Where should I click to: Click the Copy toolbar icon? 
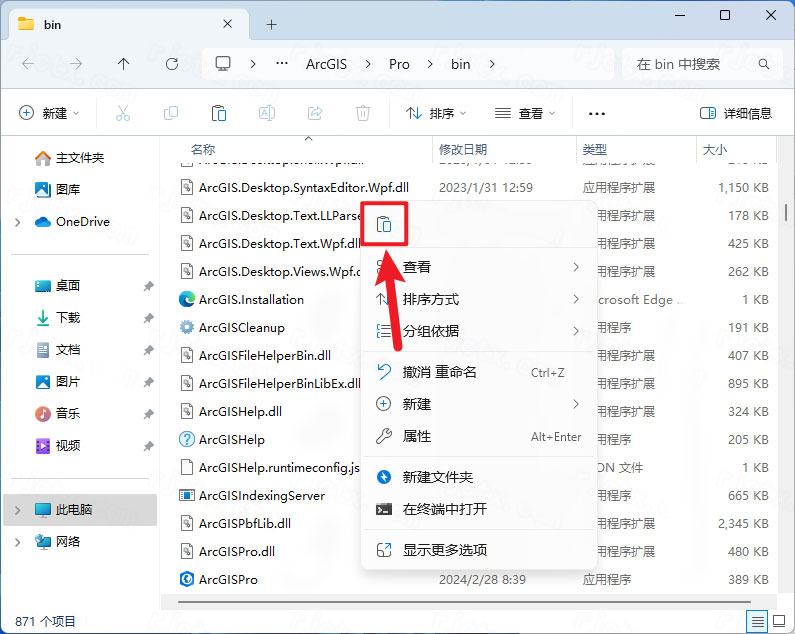tap(171, 113)
